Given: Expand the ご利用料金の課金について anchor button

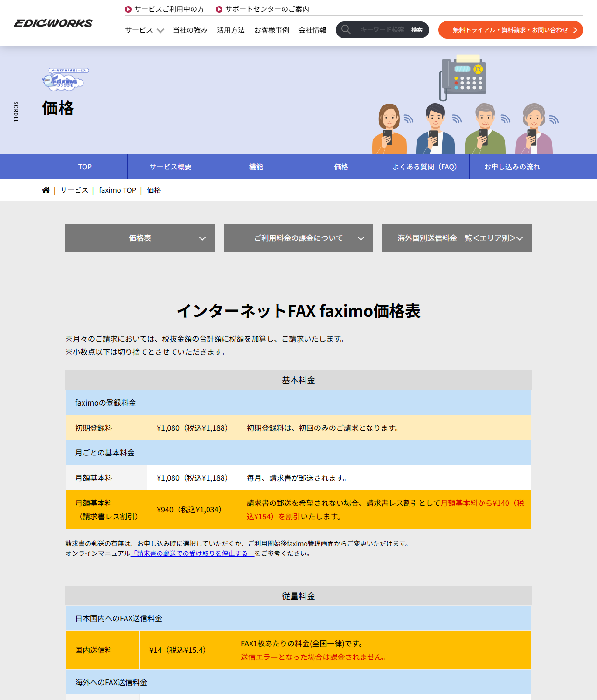Looking at the screenshot, I should (x=298, y=238).
